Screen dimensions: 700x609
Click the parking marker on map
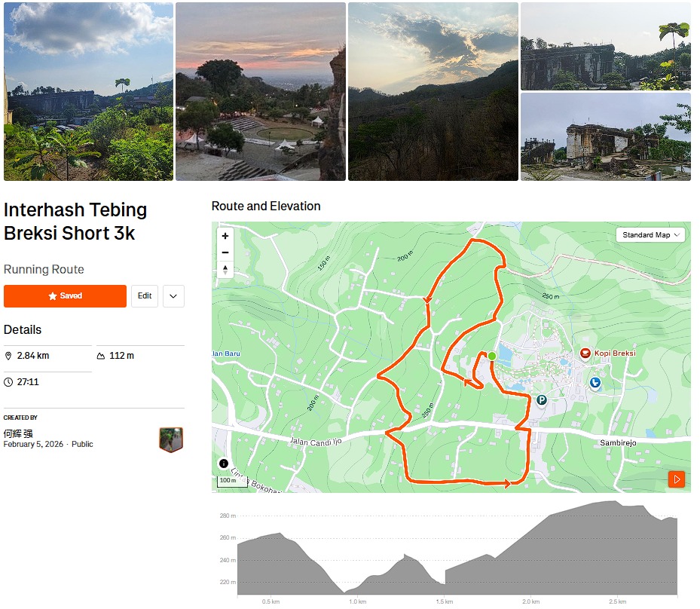click(x=541, y=400)
